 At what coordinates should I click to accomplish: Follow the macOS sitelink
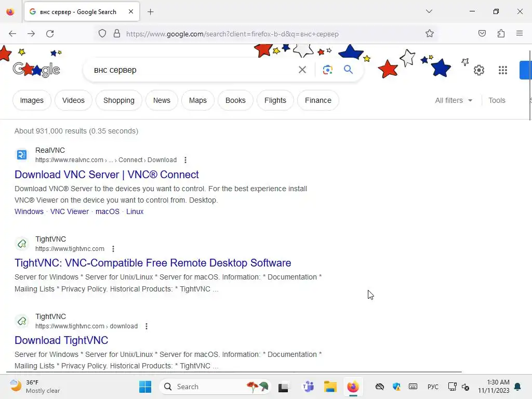(x=108, y=211)
